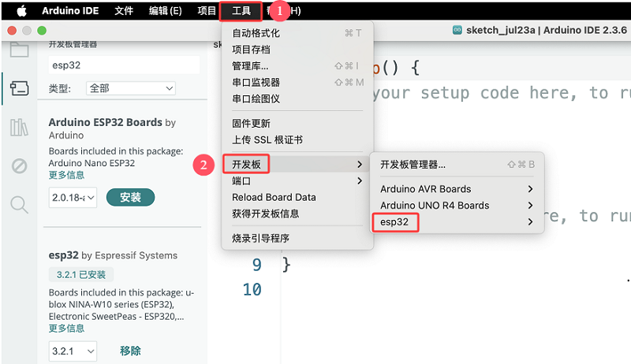Select 上传 SSL 根证书 menu entry

[x=297, y=139]
